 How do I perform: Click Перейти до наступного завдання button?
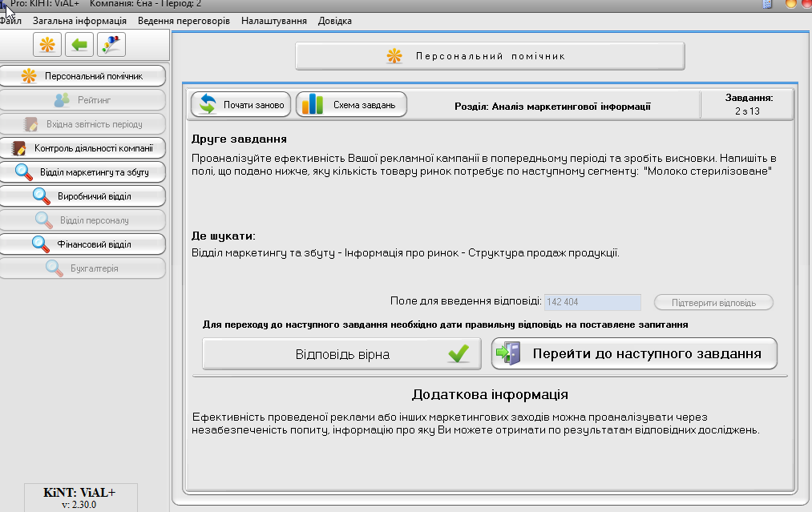(634, 353)
